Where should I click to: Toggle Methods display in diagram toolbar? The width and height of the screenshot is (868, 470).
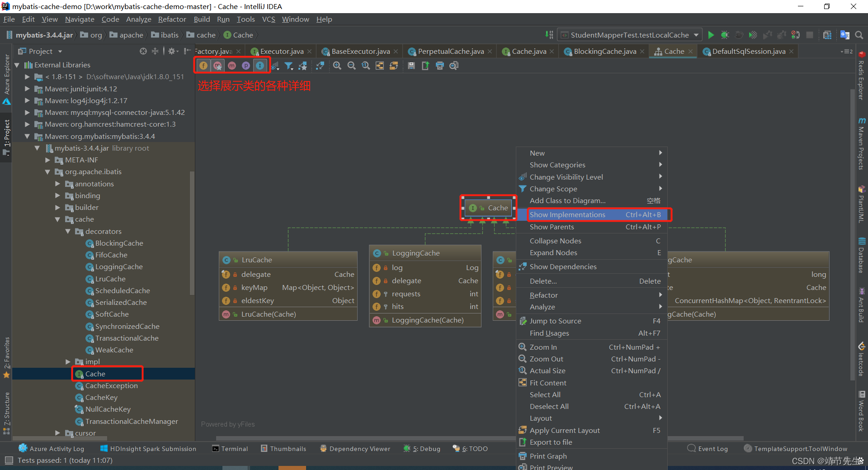coord(232,66)
